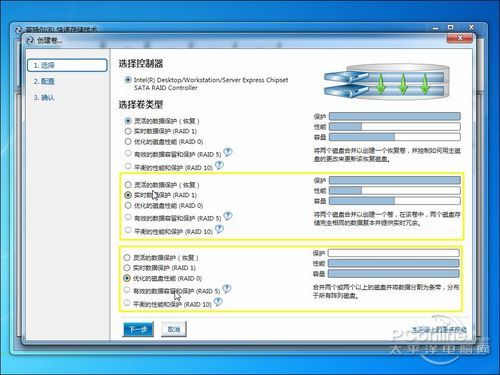Select RAID 0 option in the unboxed list
This screenshot has width=500, height=375.
(128, 142)
